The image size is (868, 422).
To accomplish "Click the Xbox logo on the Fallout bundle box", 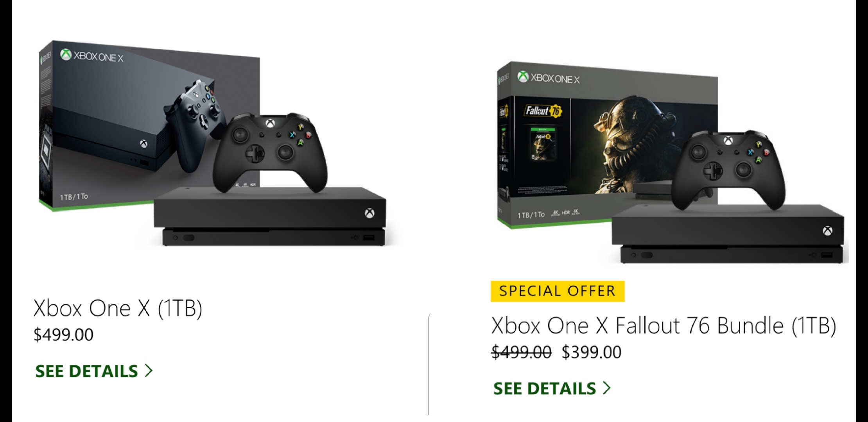I will tap(523, 77).
